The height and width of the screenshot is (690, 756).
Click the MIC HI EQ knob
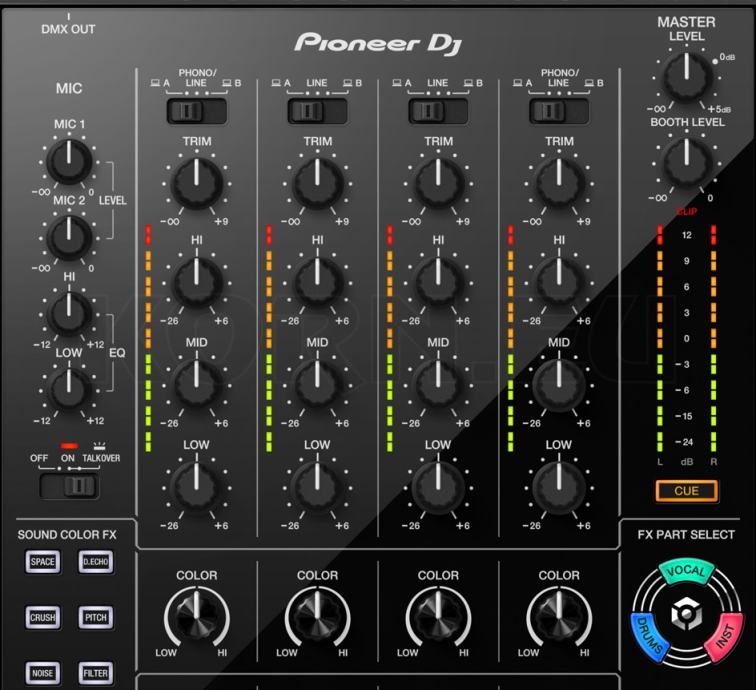coord(69,313)
